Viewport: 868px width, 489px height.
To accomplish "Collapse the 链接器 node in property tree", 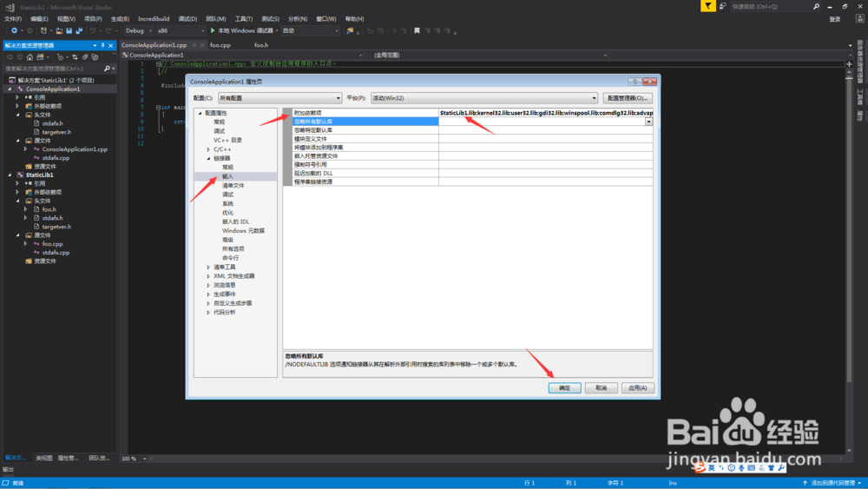I will (208, 158).
